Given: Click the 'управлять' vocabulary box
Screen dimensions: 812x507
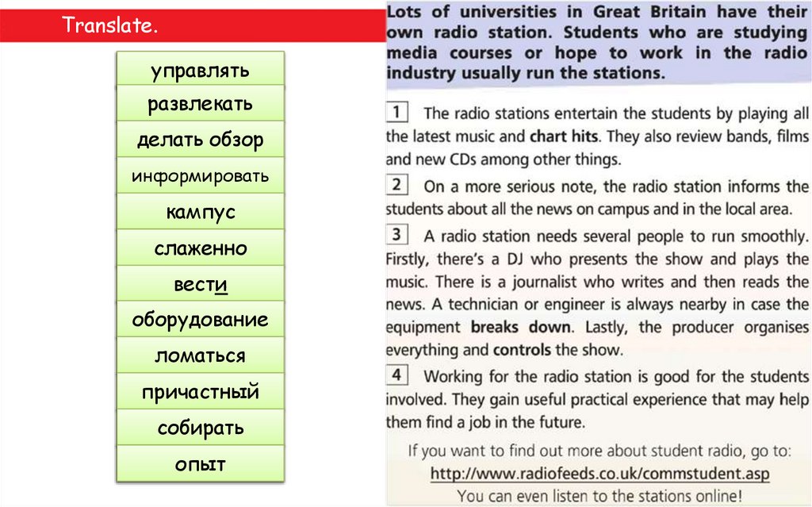Looking at the screenshot, I should coord(201,69).
